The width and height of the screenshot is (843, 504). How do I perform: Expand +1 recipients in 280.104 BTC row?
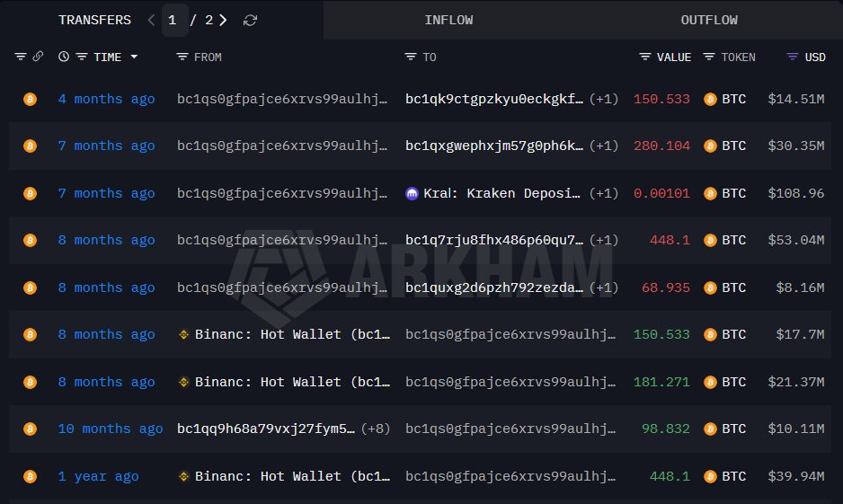(x=604, y=146)
